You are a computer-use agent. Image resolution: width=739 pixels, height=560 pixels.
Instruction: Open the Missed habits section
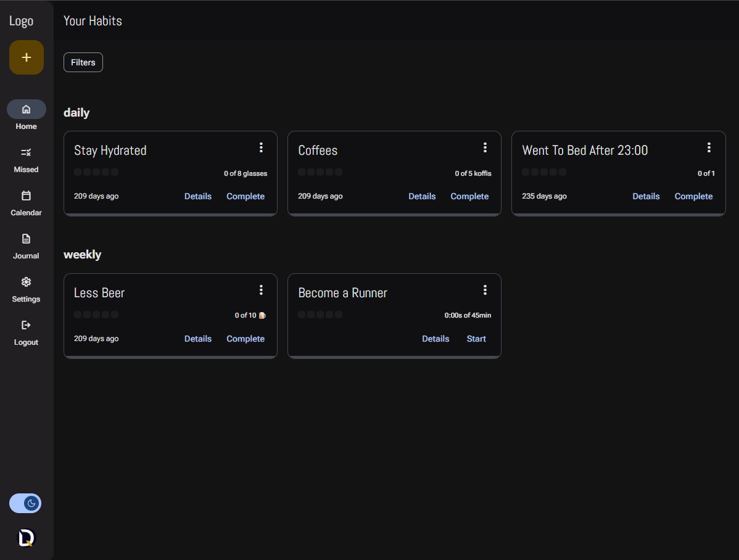[x=26, y=152]
